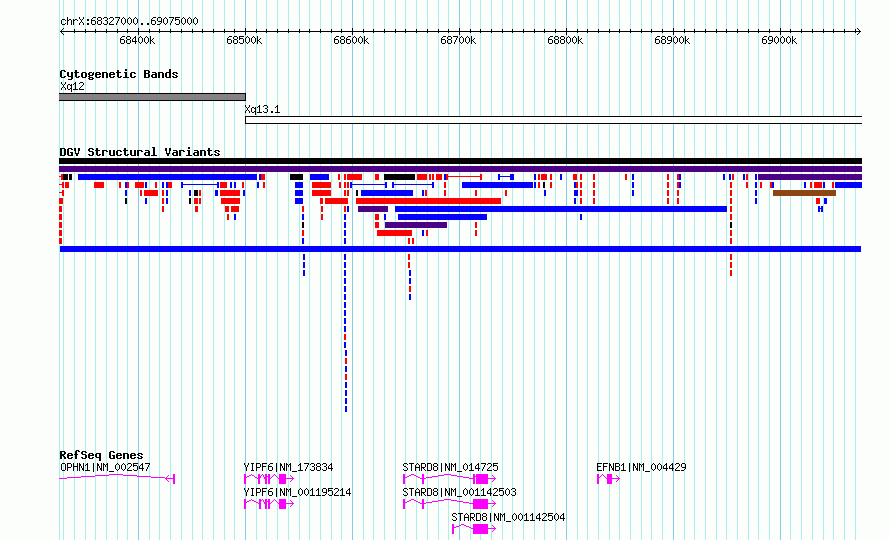Click the 68900k ruler label
Viewport: 890px width, 540px height.
click(672, 41)
